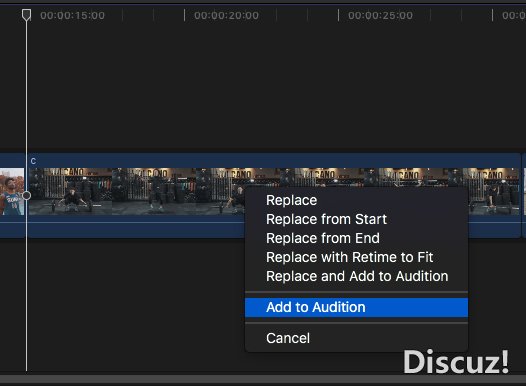Click Cancel in the replace menu
The image size is (526, 386).
pyautogui.click(x=288, y=338)
